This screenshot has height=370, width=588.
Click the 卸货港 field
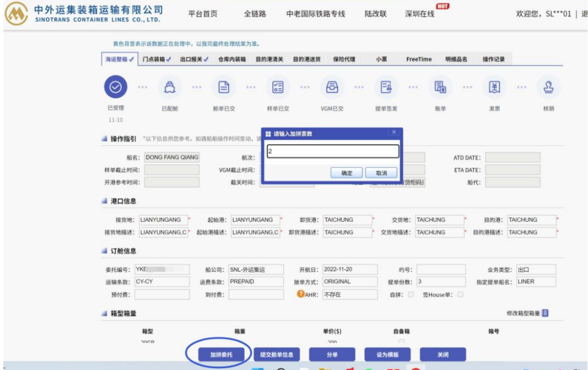(x=347, y=220)
